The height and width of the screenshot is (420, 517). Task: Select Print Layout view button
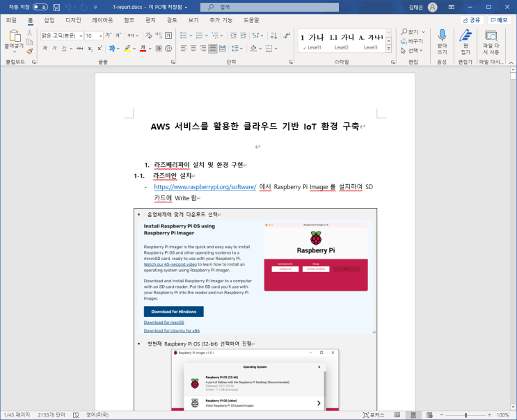point(413,415)
